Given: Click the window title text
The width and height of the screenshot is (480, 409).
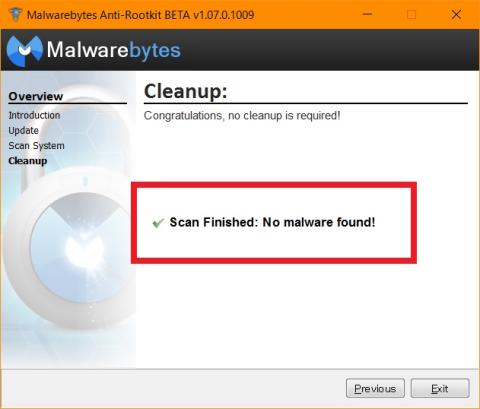Looking at the screenshot, I should pos(140,15).
